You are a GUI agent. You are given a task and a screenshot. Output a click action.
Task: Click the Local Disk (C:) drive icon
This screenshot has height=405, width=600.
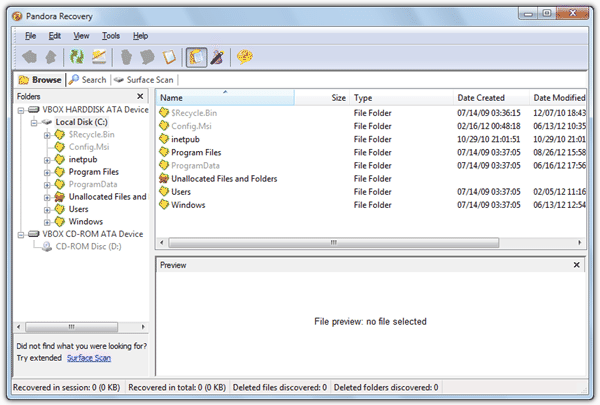point(46,122)
